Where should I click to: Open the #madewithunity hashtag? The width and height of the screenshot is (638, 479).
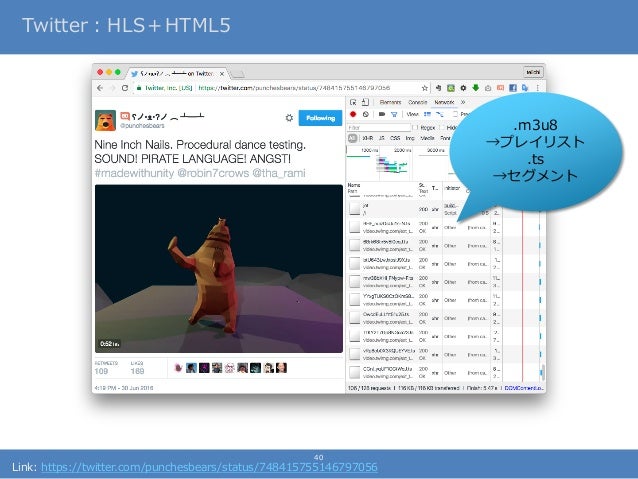point(134,173)
